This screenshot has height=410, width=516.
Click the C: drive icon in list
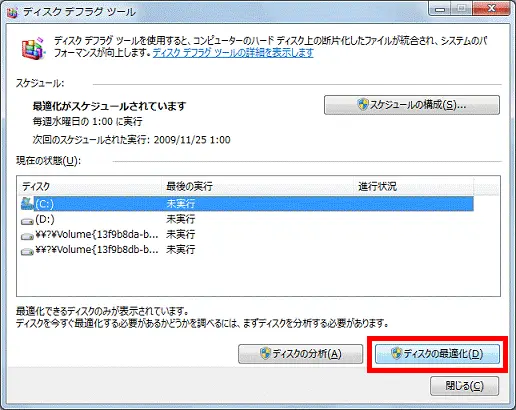click(x=27, y=203)
